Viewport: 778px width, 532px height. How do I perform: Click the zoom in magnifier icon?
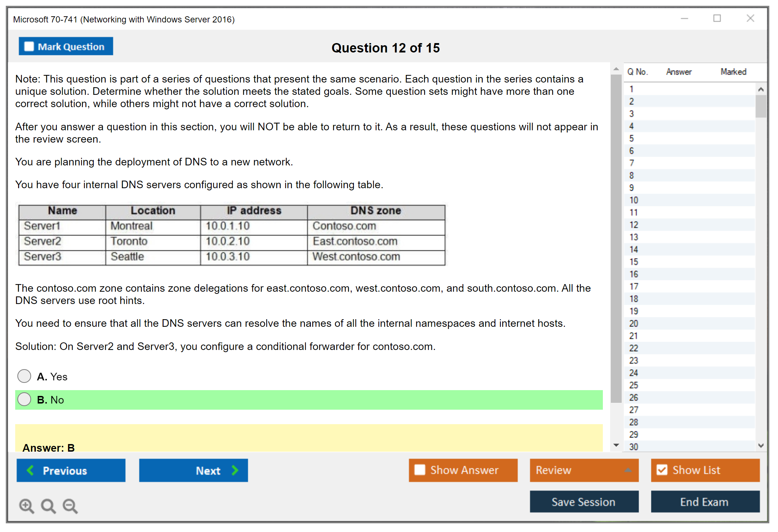[x=26, y=506]
